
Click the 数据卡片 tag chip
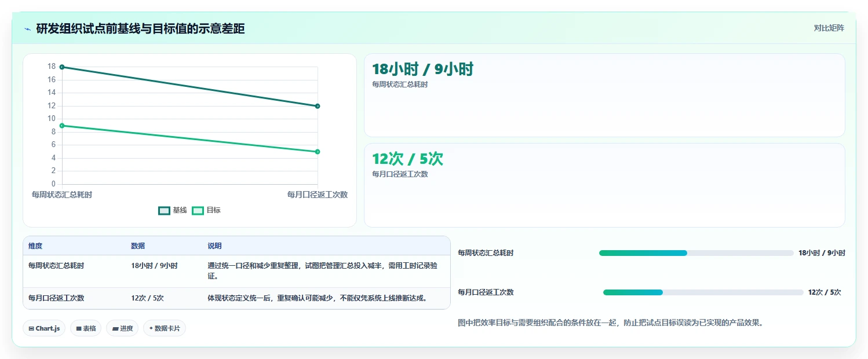pyautogui.click(x=165, y=328)
